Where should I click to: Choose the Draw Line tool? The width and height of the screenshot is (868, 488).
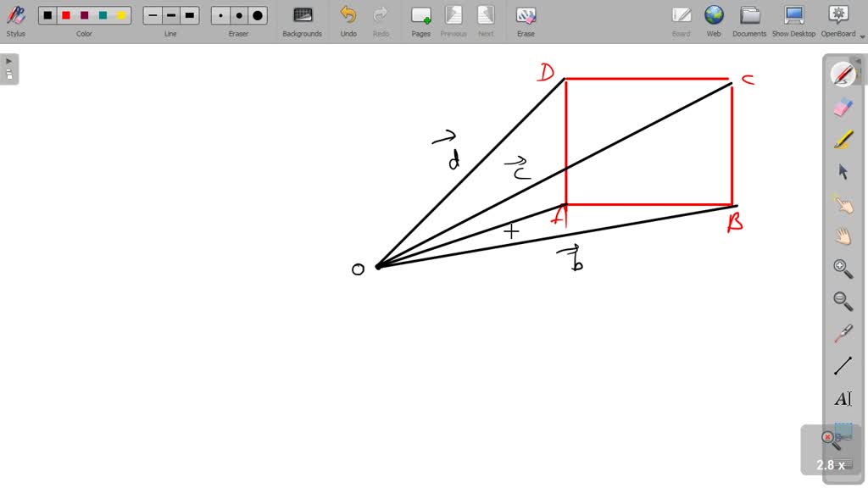point(843,365)
